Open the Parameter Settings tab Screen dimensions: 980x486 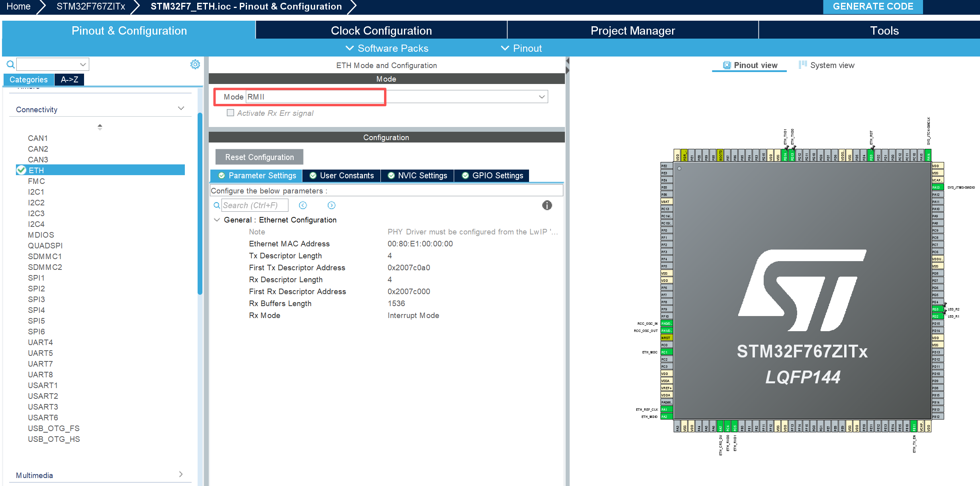[x=257, y=176]
